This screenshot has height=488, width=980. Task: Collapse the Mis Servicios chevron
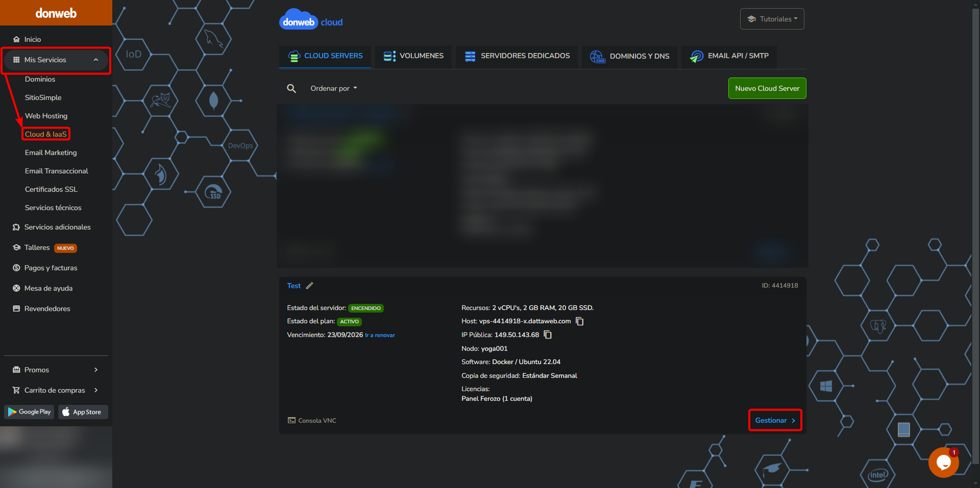click(96, 60)
